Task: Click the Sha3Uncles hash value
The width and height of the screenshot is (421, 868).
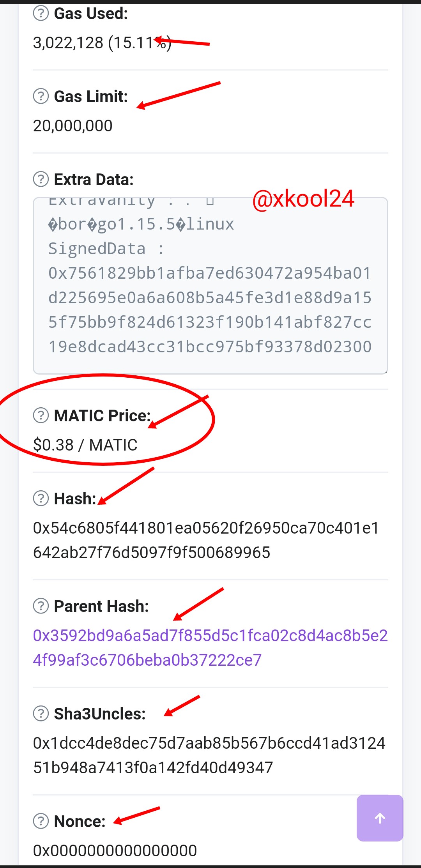Action: click(x=209, y=755)
